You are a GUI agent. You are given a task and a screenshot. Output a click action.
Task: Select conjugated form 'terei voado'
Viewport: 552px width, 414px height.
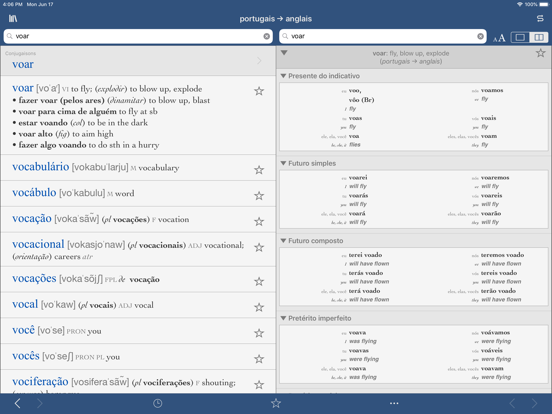click(365, 255)
